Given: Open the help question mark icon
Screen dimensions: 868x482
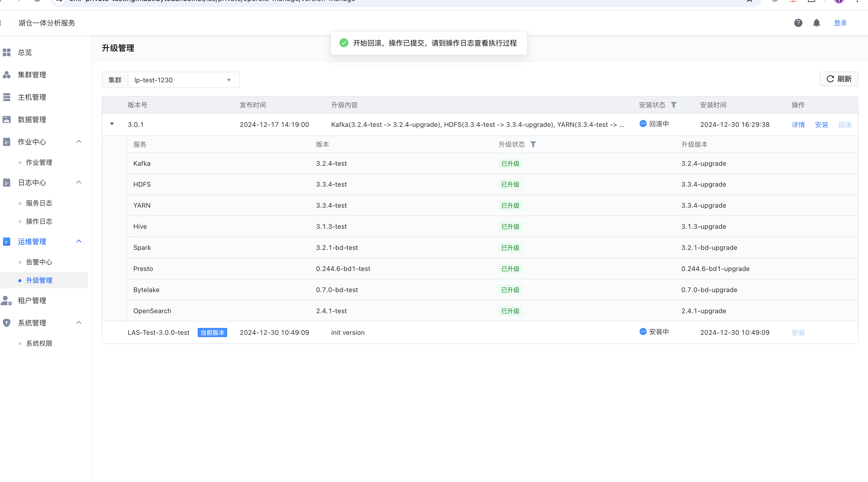Looking at the screenshot, I should click(x=798, y=23).
